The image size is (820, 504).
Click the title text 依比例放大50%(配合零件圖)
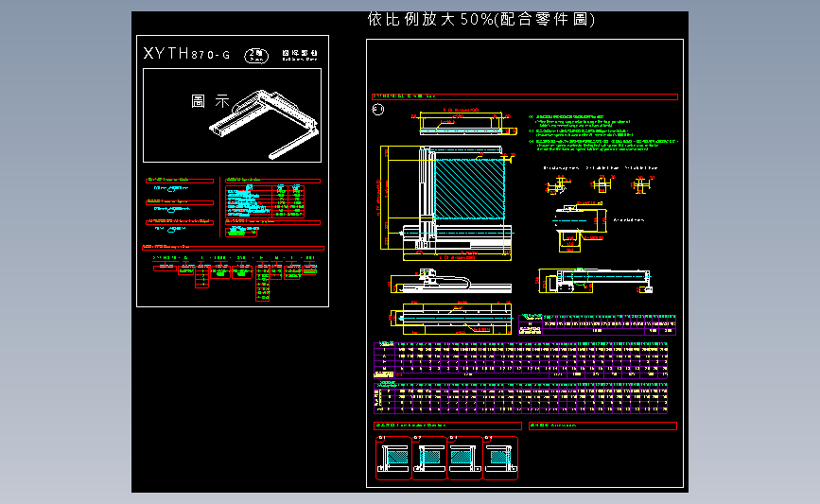coord(481,20)
